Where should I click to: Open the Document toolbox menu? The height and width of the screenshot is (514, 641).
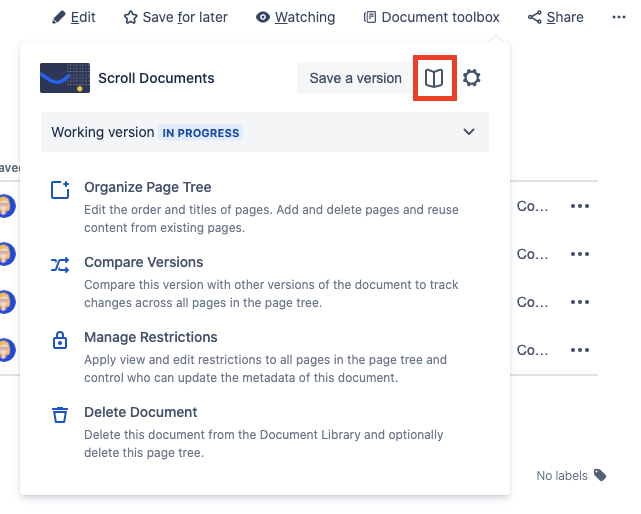(431, 17)
